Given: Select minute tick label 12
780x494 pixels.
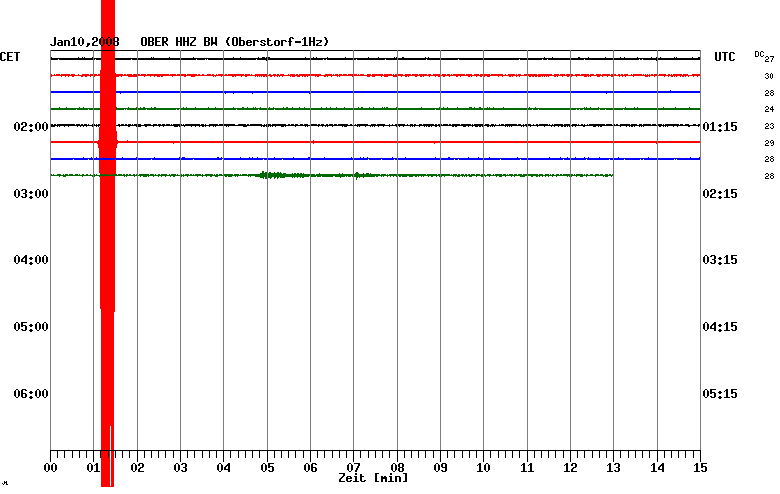Looking at the screenshot, I should (571, 468).
